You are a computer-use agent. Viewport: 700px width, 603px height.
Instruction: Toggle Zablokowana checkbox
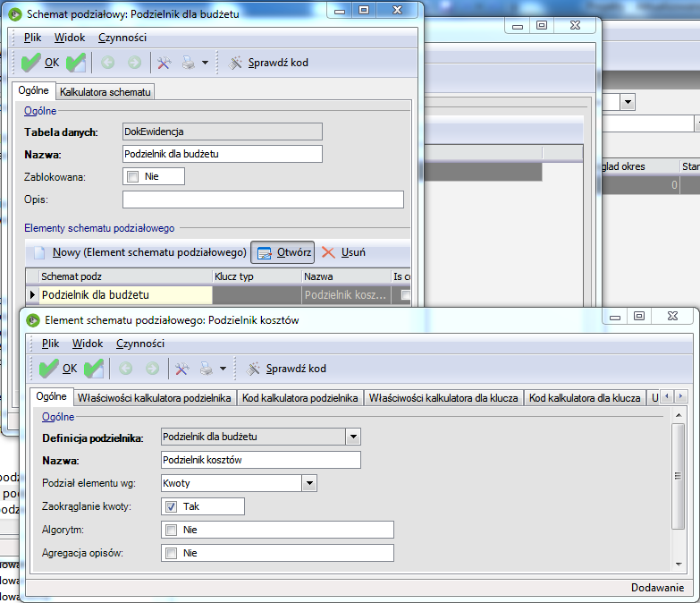[x=132, y=176]
